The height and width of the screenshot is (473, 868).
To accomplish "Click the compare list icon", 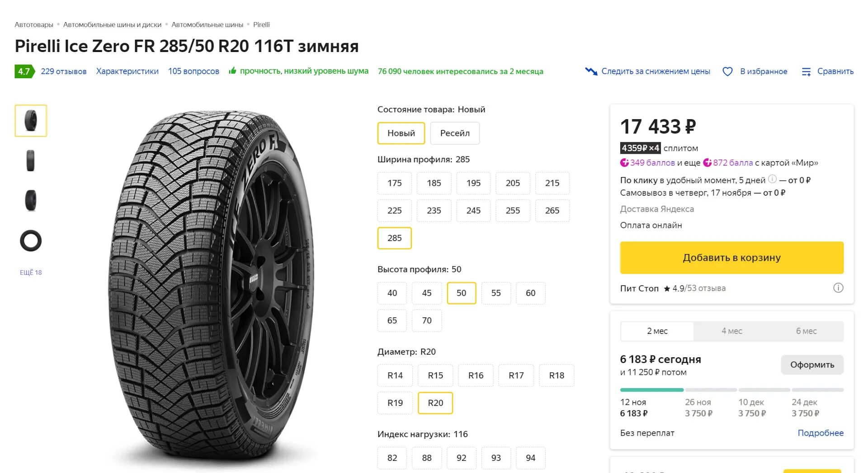I will (x=806, y=71).
